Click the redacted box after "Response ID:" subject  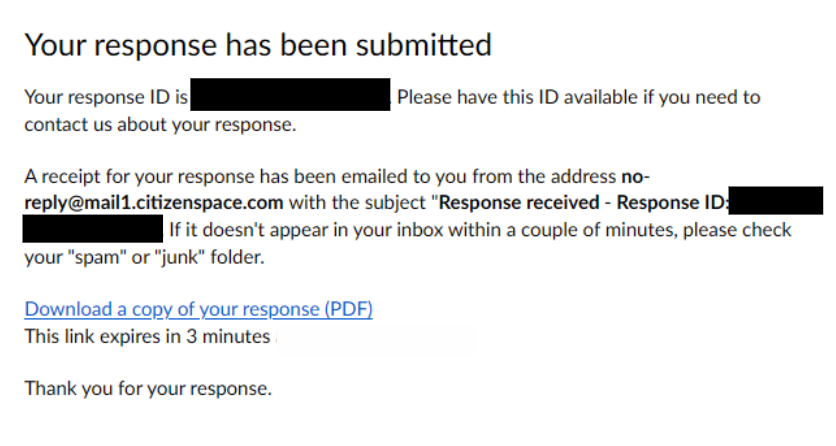click(x=776, y=204)
